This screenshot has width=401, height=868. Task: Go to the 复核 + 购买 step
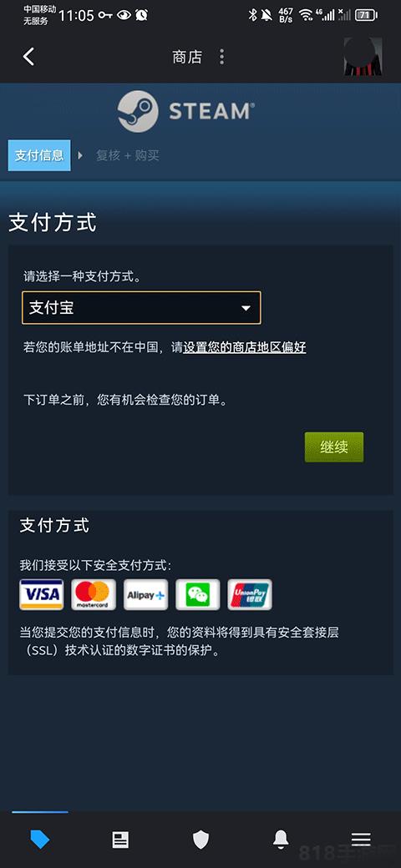click(127, 155)
